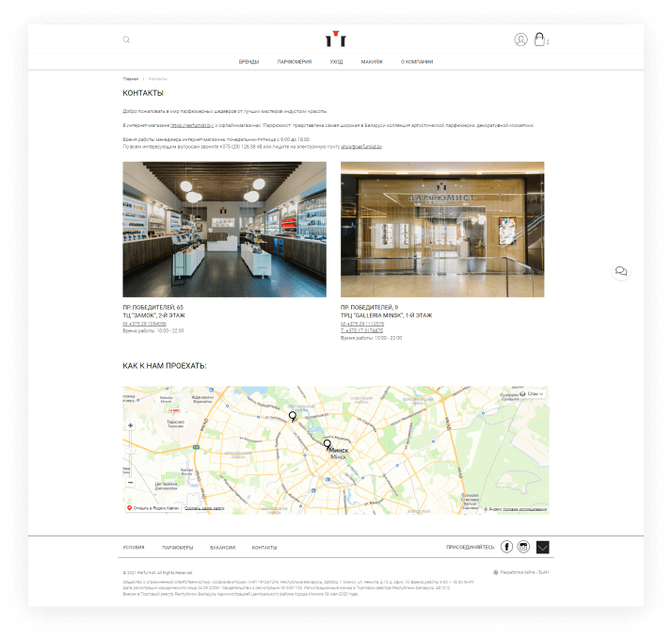Zoom in on the map
Image resolution: width=672 pixels, height=639 pixels.
click(x=130, y=425)
